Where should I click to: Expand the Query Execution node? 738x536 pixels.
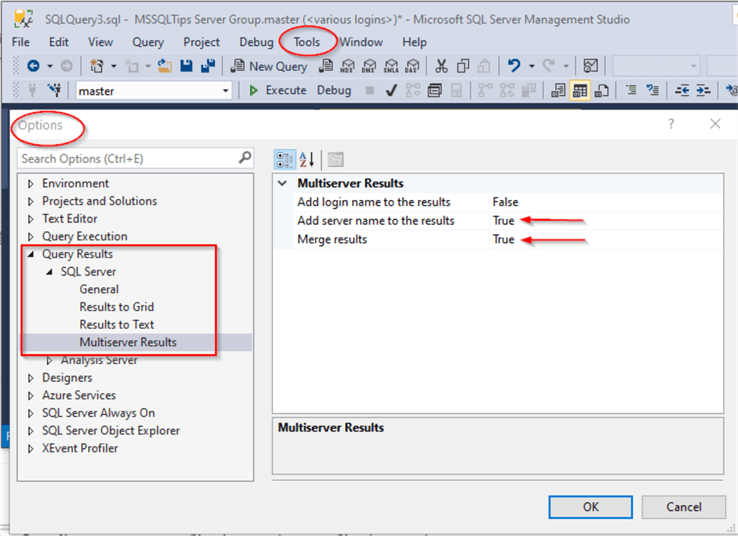point(31,237)
